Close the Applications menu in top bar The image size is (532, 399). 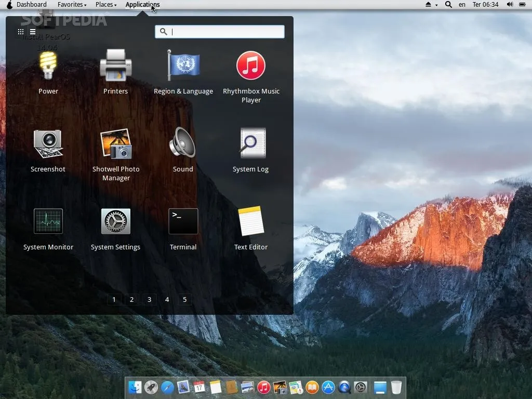coord(142,5)
